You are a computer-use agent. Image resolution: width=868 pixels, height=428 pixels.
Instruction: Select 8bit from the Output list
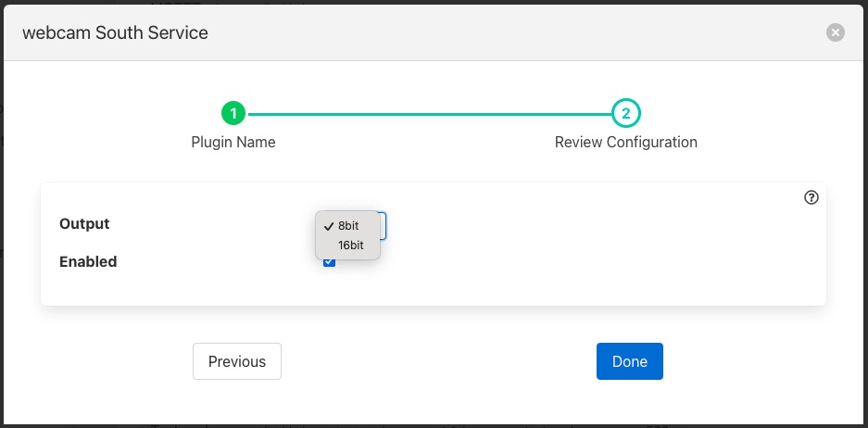point(348,226)
